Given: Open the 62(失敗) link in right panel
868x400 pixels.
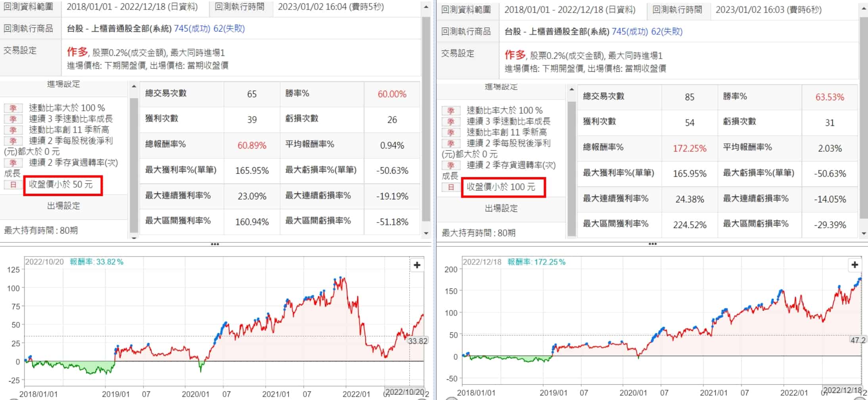Looking at the screenshot, I should coord(667,31).
